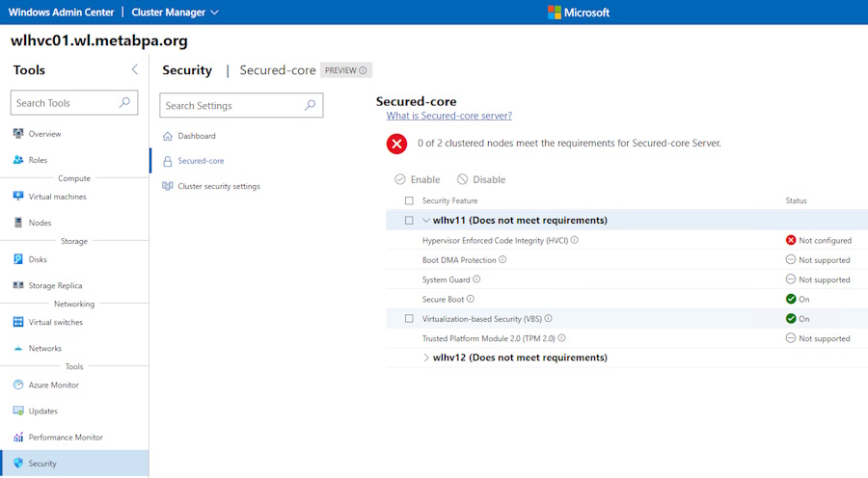Click the Enable button
The image size is (868, 478).
coord(418,179)
